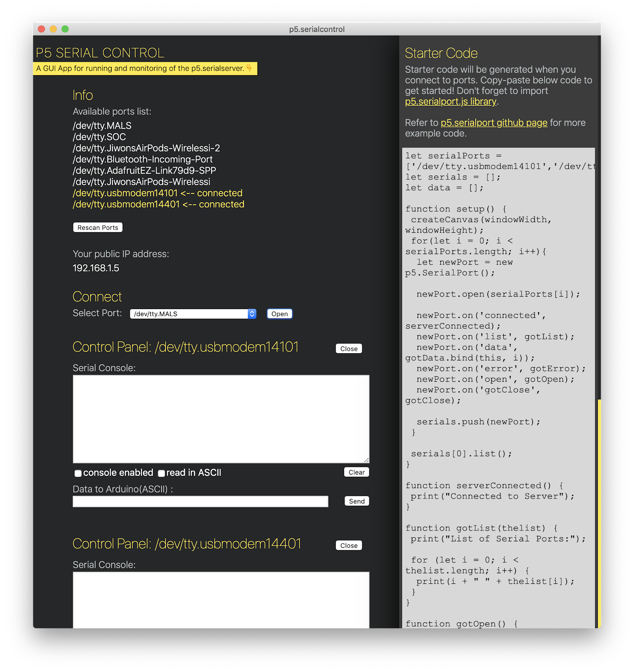Screen dimensions: 634x672
Task: Expand the Select Port dropdown
Action: point(193,314)
